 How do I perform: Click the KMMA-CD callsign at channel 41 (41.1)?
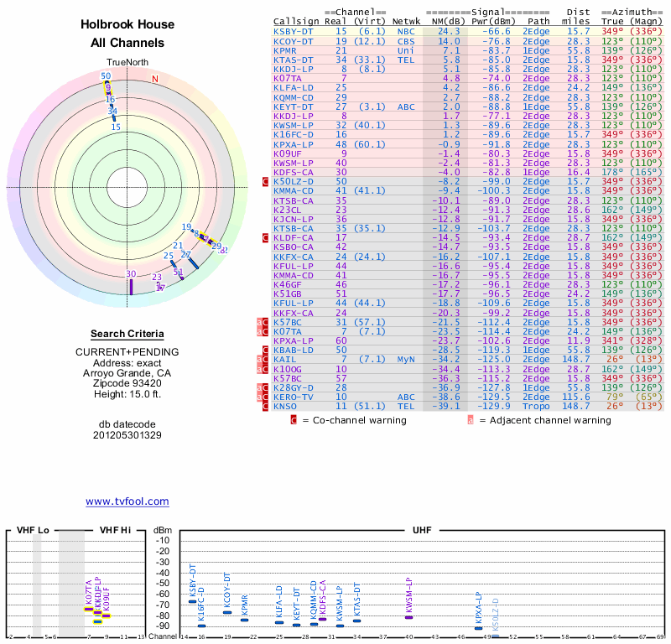click(294, 190)
